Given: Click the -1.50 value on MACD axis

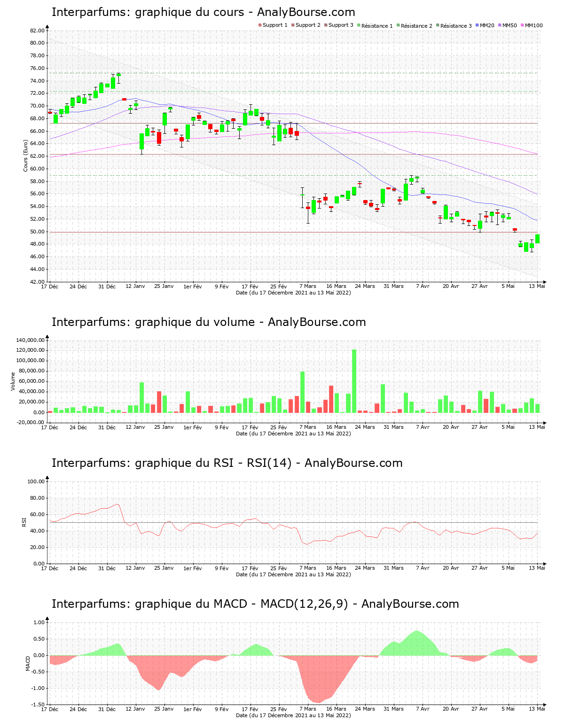Looking at the screenshot, I should pos(39,705).
